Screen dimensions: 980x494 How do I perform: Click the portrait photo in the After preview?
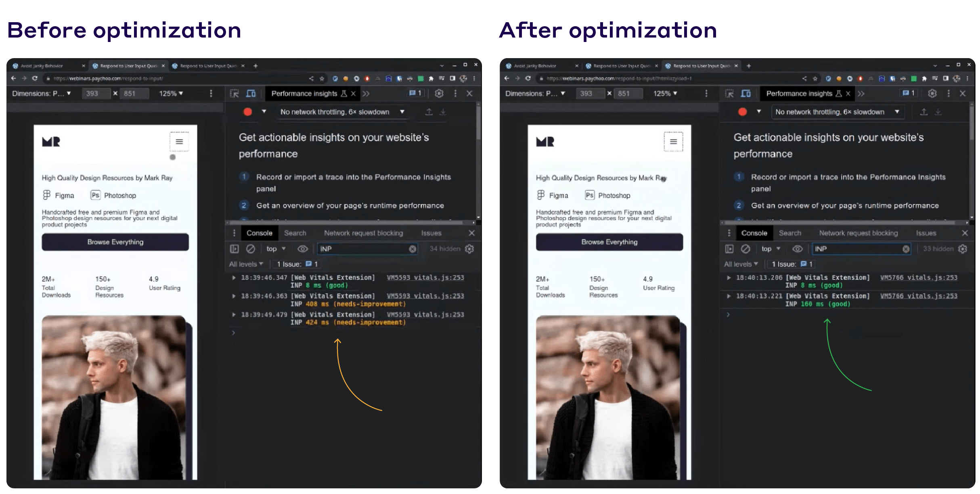click(x=608, y=398)
